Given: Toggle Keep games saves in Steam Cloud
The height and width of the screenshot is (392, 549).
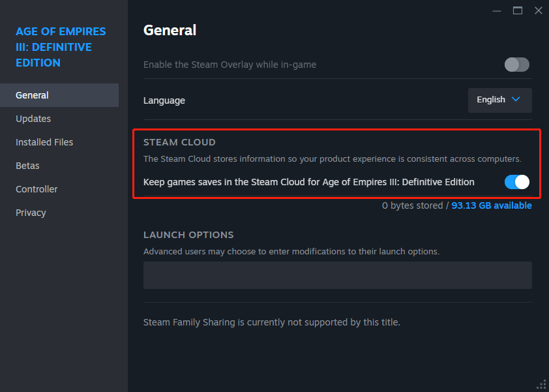Looking at the screenshot, I should [x=516, y=182].
